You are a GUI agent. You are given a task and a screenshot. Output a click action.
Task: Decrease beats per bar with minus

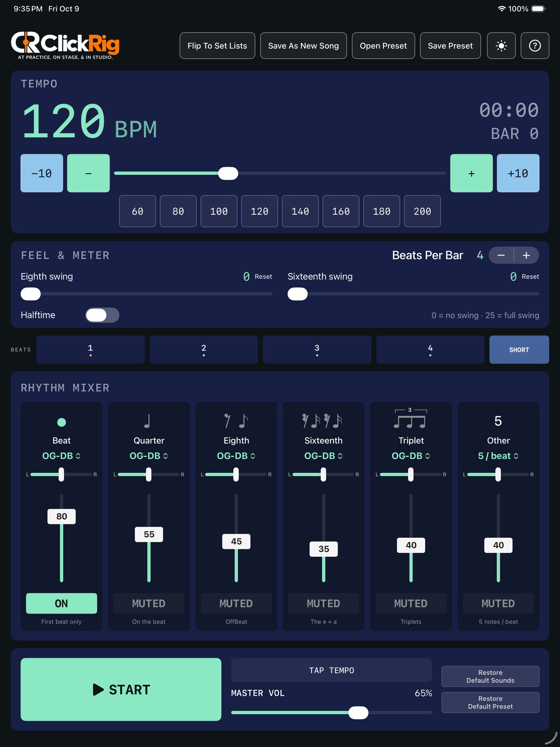(501, 255)
